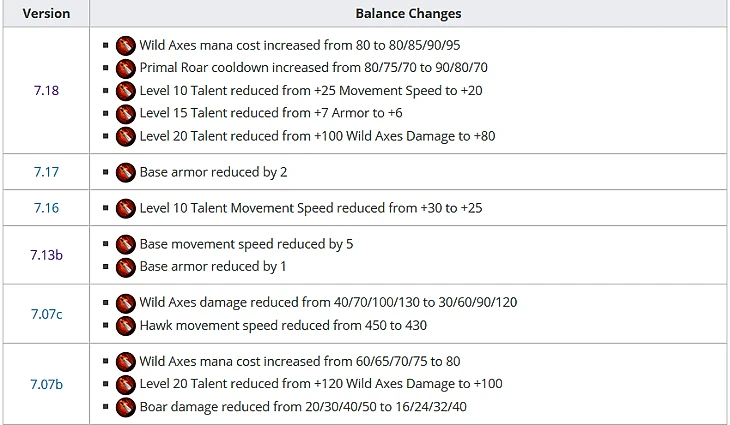Follow the 7.07c version link
The width and height of the screenshot is (730, 425).
pyautogui.click(x=46, y=314)
